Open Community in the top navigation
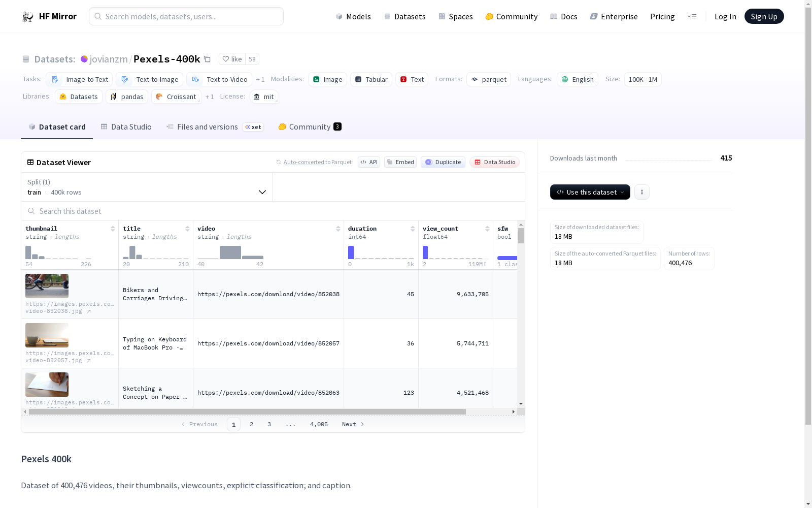812x508 pixels. pos(511,16)
